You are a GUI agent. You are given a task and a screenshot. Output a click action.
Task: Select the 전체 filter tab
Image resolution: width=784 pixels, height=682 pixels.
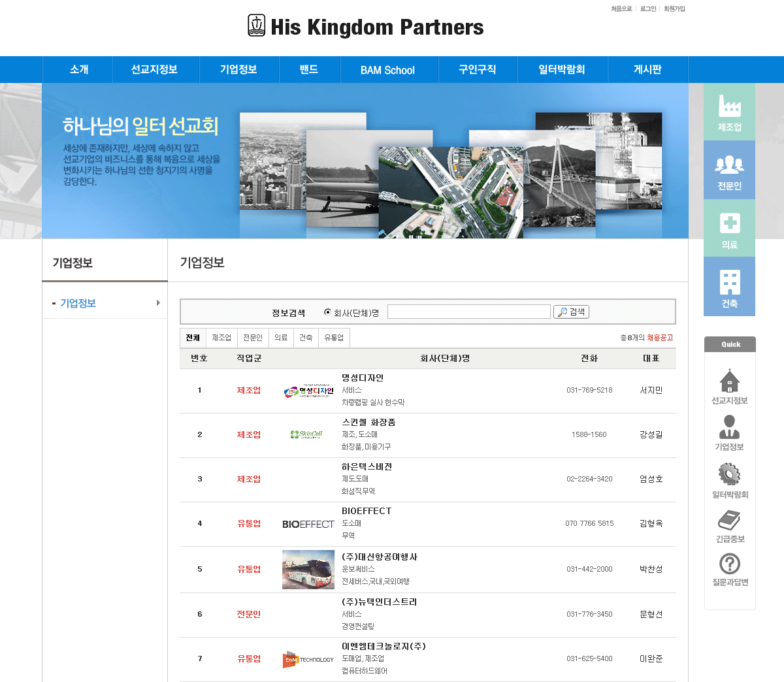(193, 338)
